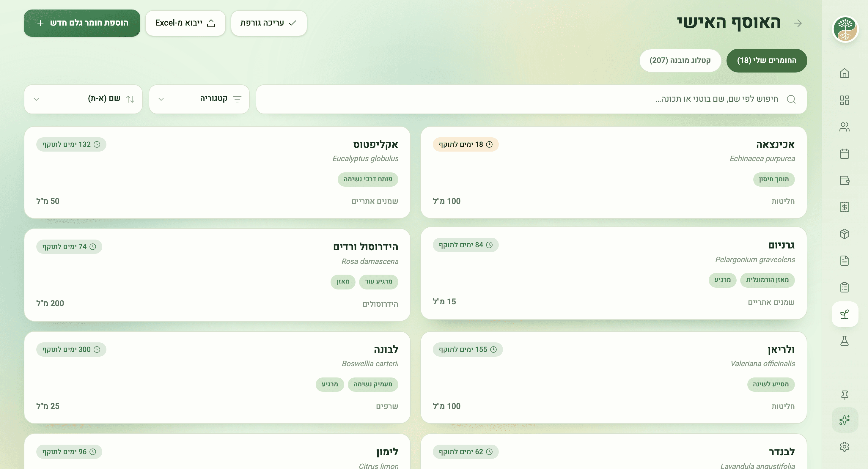Click the לבנדר card title
The height and width of the screenshot is (469, 868).
[x=782, y=452]
